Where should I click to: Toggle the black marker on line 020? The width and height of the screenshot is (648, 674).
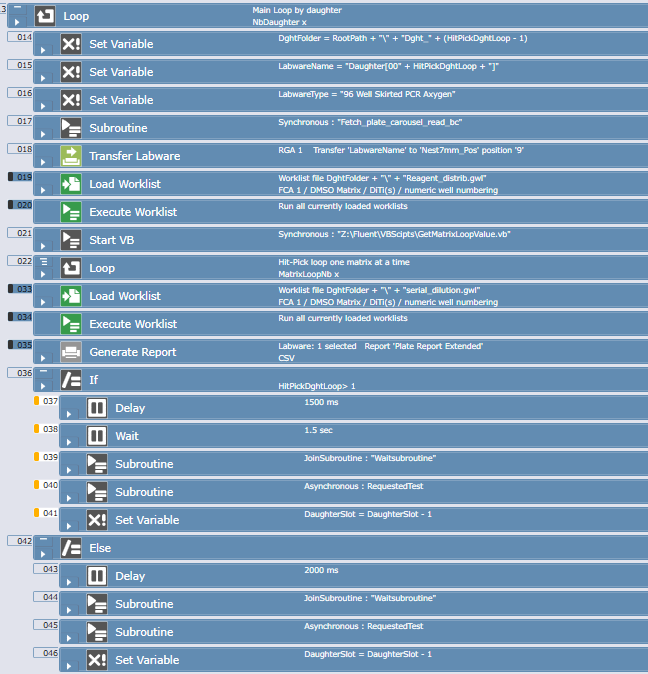click(11, 204)
